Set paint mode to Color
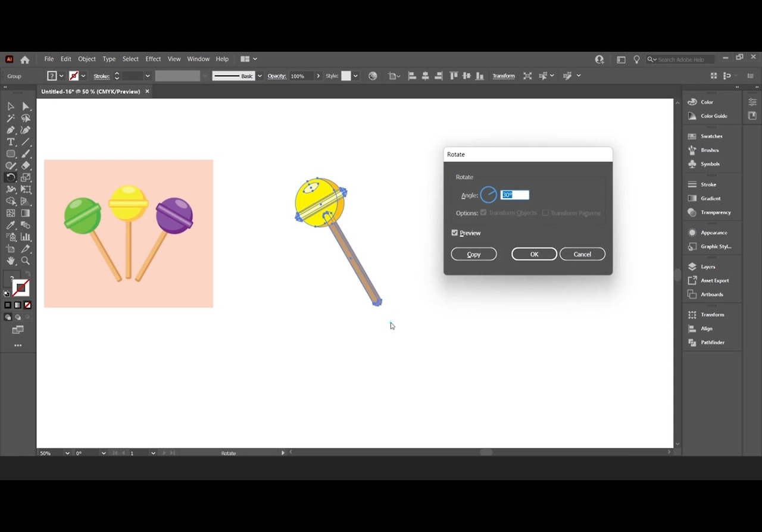The width and height of the screenshot is (762, 532). [8, 305]
